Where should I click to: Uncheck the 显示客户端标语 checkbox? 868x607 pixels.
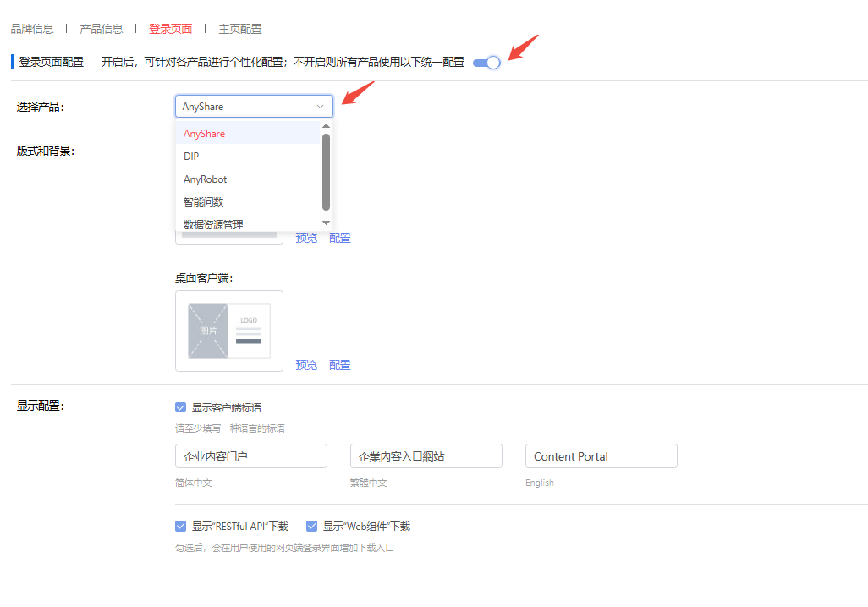coord(180,407)
